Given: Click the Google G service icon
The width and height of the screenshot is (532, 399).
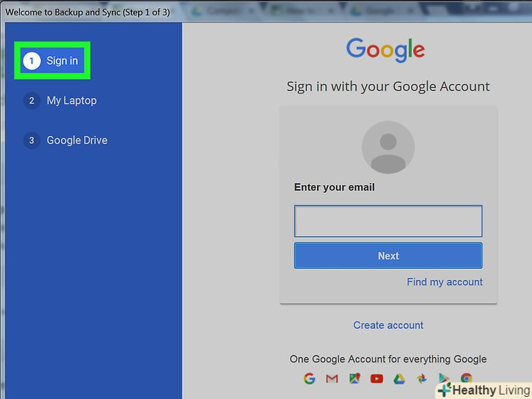Looking at the screenshot, I should (x=309, y=379).
